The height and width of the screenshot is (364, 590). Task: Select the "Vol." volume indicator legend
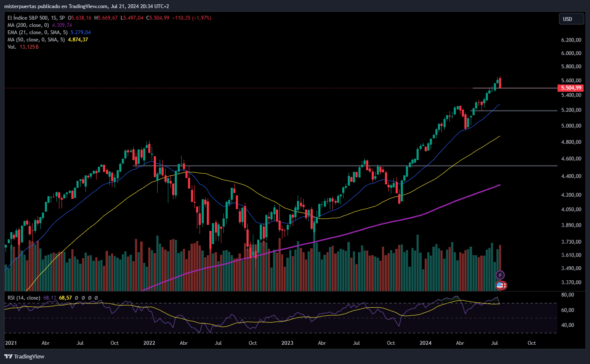tap(12, 47)
